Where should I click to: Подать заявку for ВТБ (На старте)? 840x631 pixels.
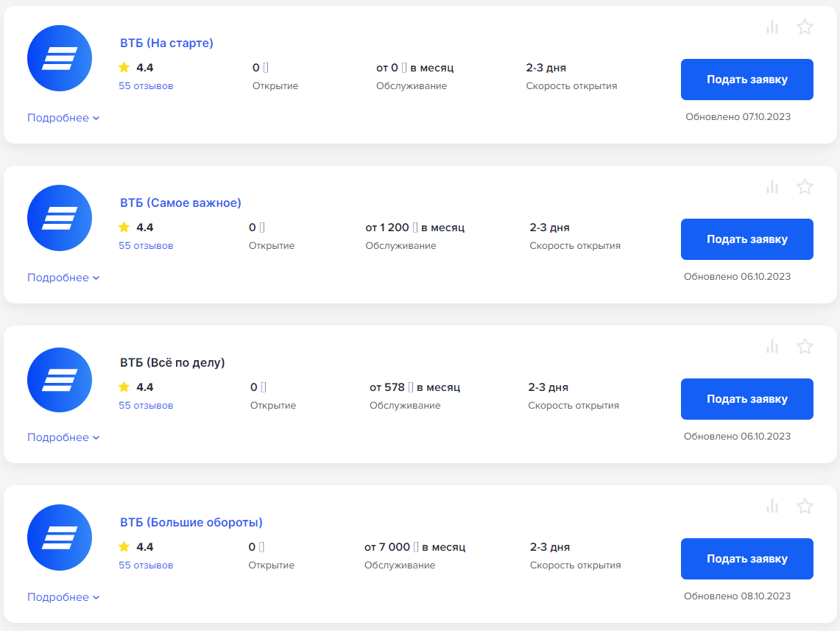click(747, 80)
